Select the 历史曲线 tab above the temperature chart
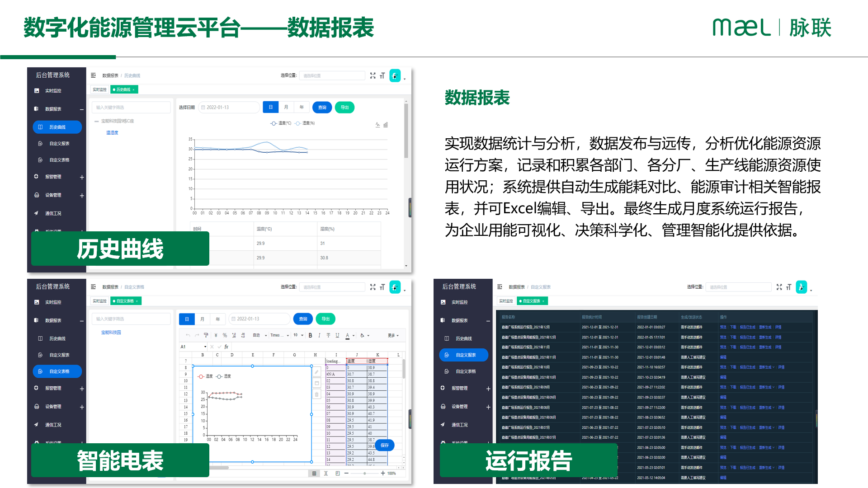This screenshot has width=868, height=488. [x=123, y=89]
